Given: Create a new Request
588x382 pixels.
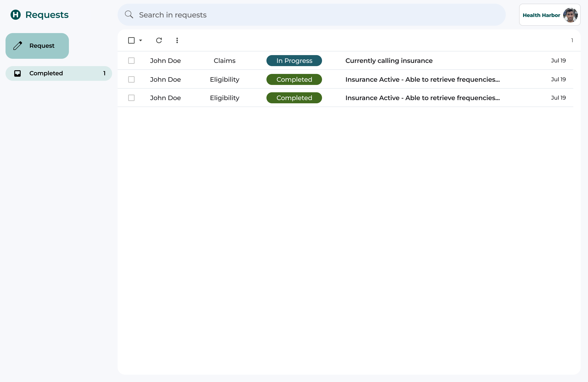Looking at the screenshot, I should click(x=37, y=46).
